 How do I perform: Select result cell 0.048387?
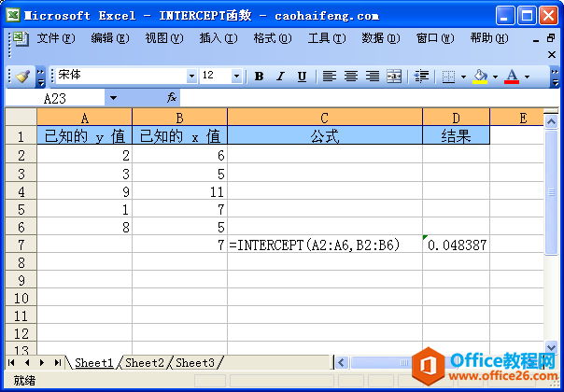coord(456,245)
